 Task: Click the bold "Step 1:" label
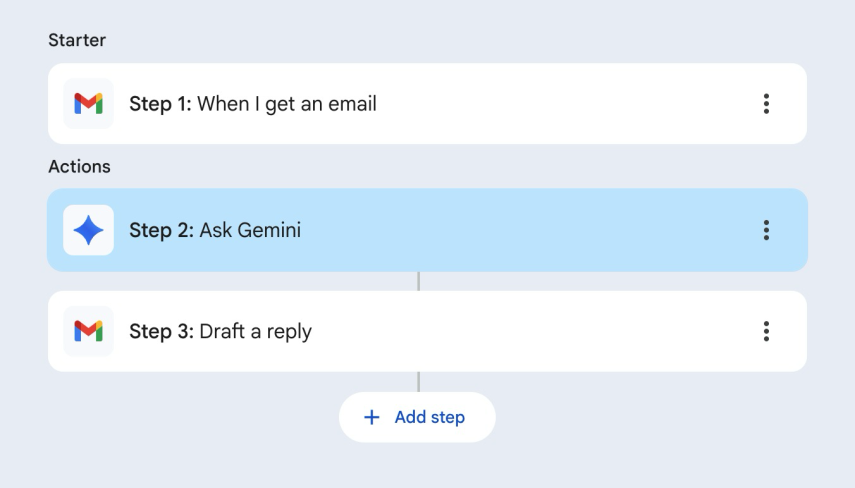pos(160,104)
